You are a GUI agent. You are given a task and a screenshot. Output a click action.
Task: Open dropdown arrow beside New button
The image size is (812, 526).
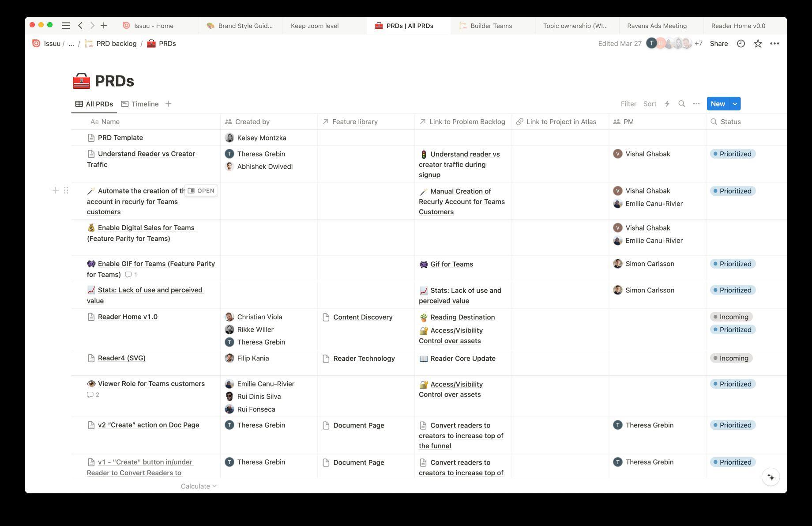(x=735, y=104)
